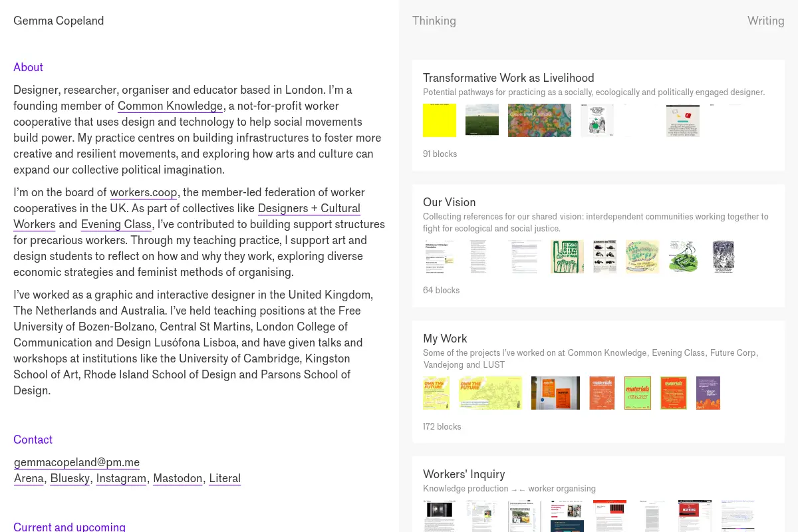This screenshot has height=532, width=798.
Task: Switch to the Thinking tab
Action: tap(434, 21)
